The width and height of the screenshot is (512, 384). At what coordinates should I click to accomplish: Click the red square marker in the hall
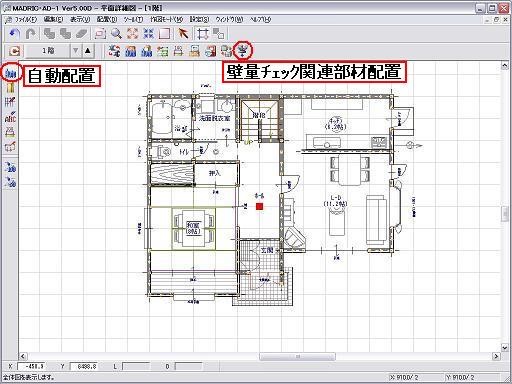pyautogui.click(x=259, y=207)
